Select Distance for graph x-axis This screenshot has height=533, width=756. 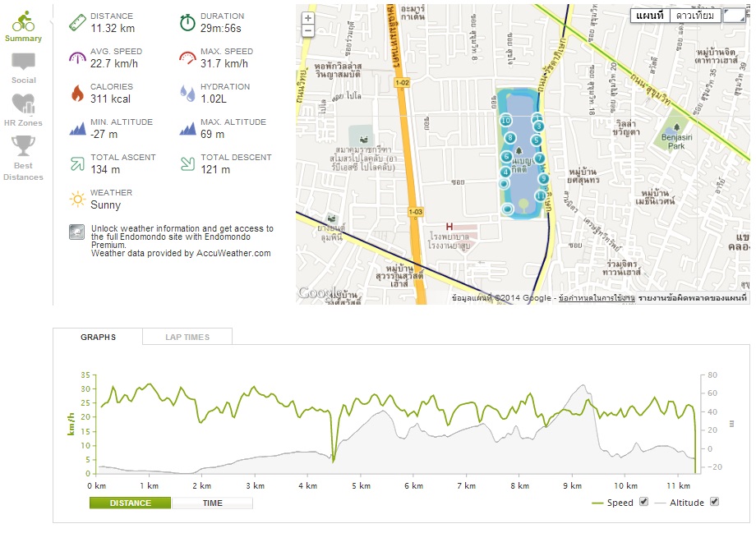(131, 503)
